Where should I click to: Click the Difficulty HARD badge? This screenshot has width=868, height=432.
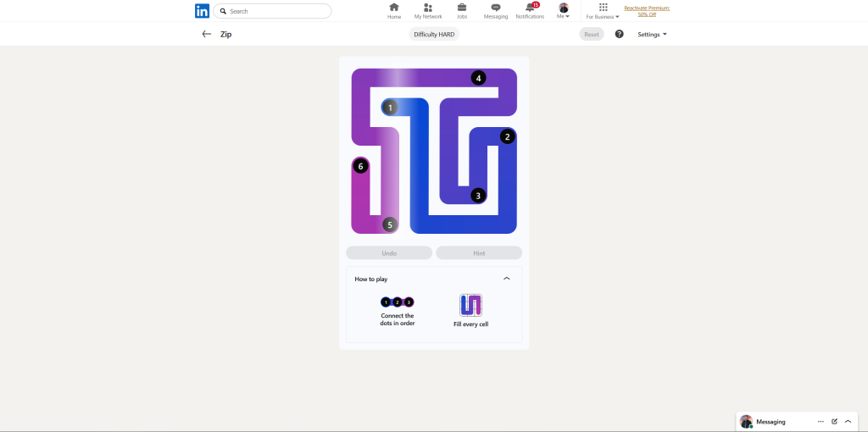pyautogui.click(x=434, y=34)
